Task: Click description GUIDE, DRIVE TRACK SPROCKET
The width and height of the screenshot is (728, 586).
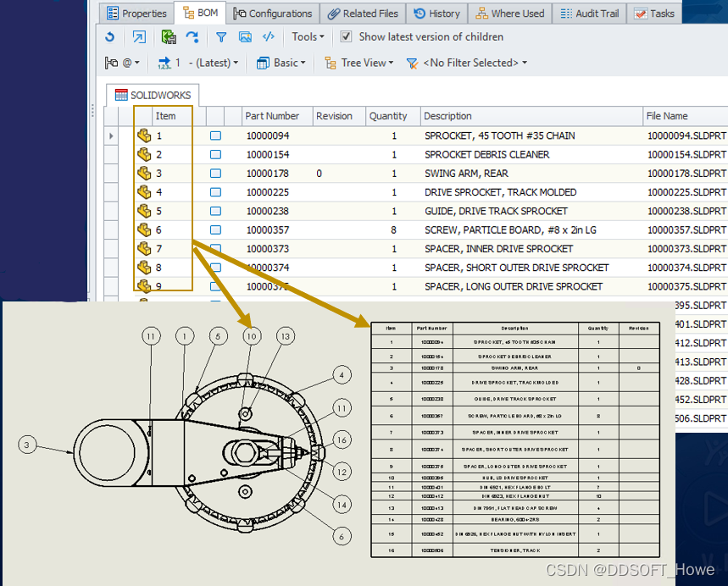Action: (x=496, y=211)
